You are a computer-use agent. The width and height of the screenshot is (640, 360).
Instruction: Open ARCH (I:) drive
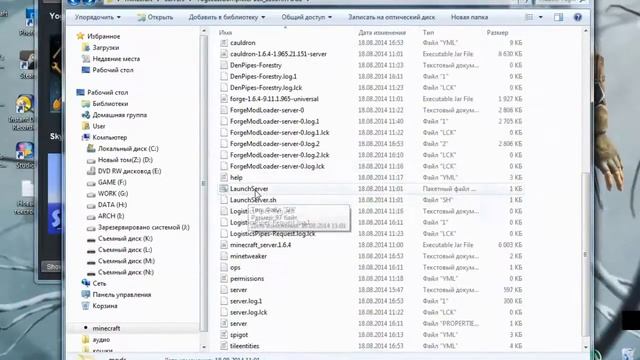(x=111, y=216)
